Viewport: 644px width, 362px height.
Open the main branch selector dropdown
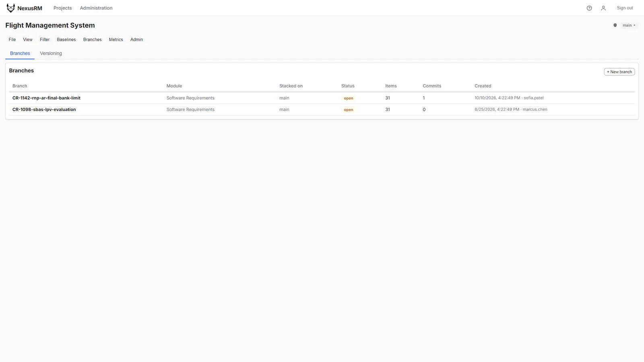tap(629, 25)
